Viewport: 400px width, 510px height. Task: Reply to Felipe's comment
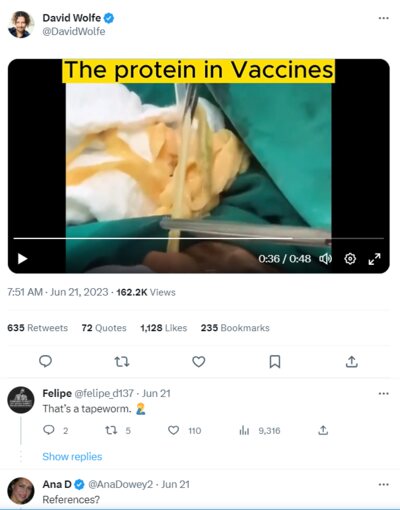click(49, 430)
